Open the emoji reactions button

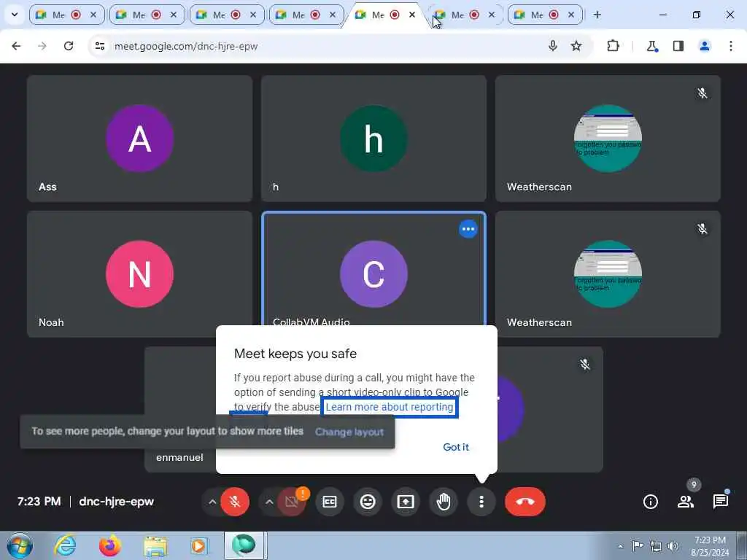point(368,502)
